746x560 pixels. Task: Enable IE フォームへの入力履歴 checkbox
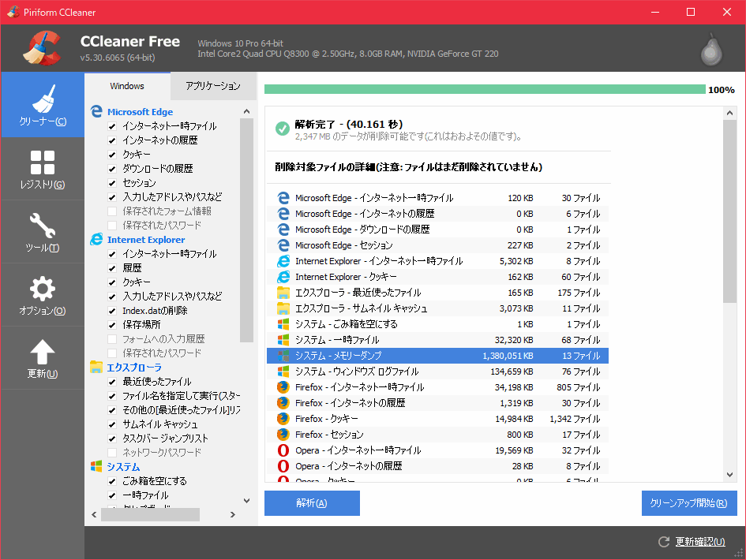112,339
